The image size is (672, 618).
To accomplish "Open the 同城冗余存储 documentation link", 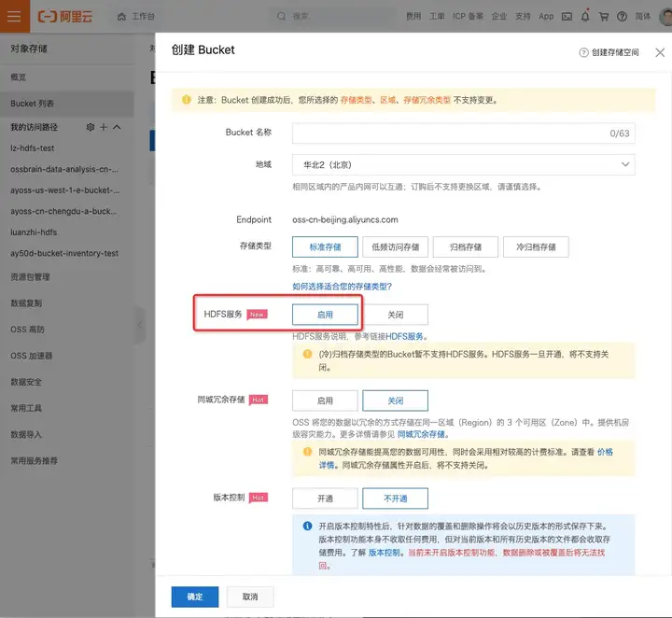I will pos(421,434).
